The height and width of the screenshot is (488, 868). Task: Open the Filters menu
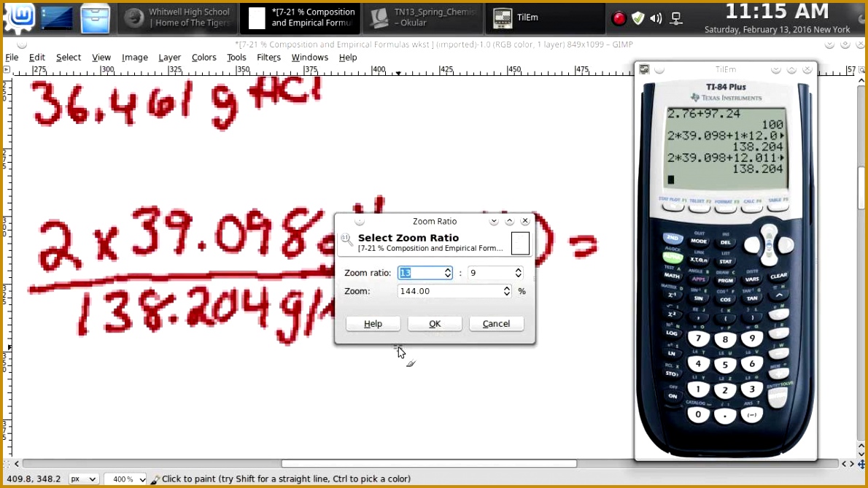(x=268, y=57)
